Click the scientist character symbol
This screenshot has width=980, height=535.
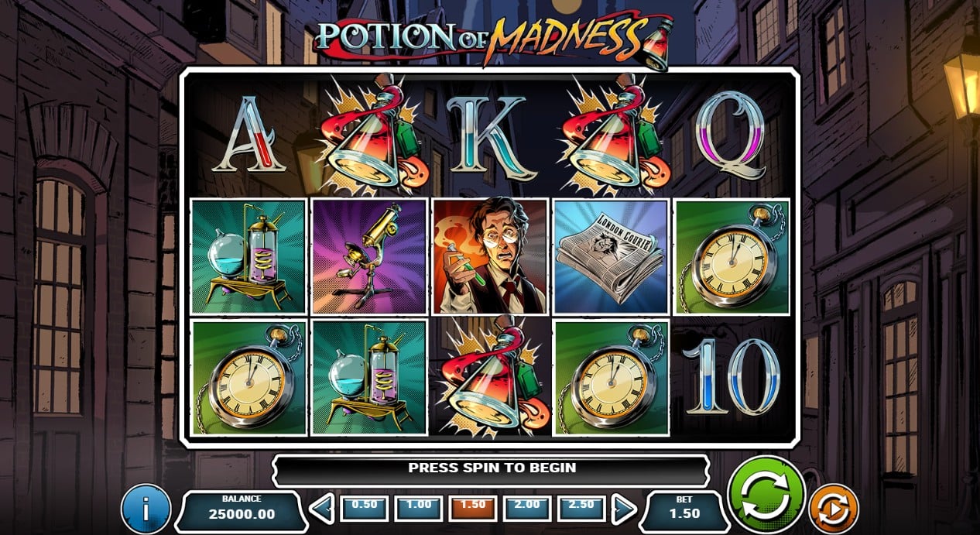pos(489,256)
